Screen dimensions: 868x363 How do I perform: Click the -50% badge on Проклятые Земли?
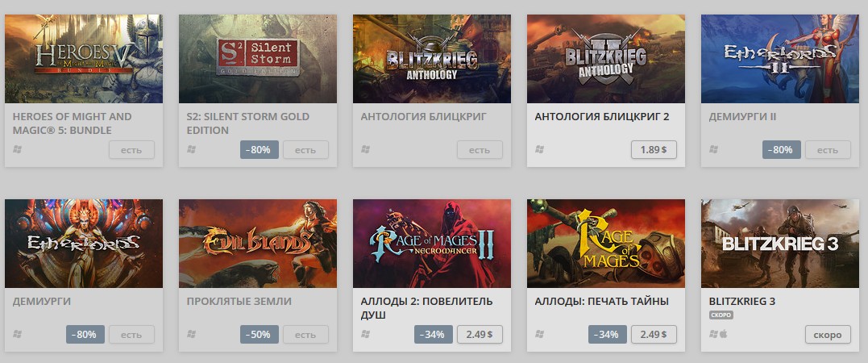coord(259,334)
